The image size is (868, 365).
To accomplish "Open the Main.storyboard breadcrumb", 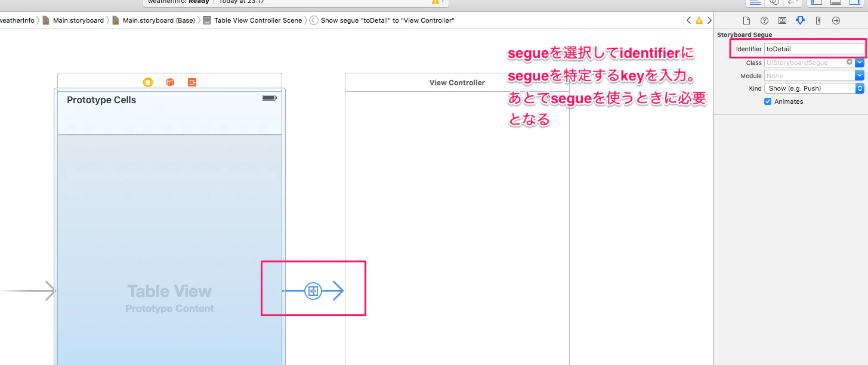I will [x=73, y=20].
